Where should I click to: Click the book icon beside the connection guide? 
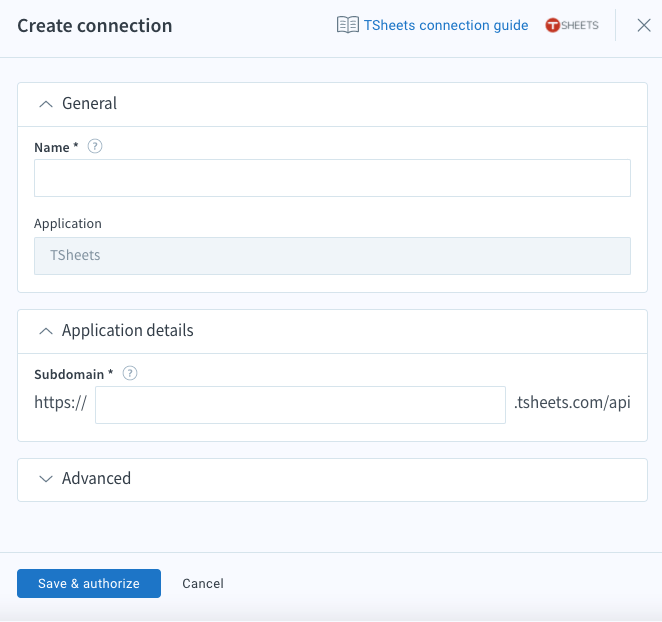point(347,25)
